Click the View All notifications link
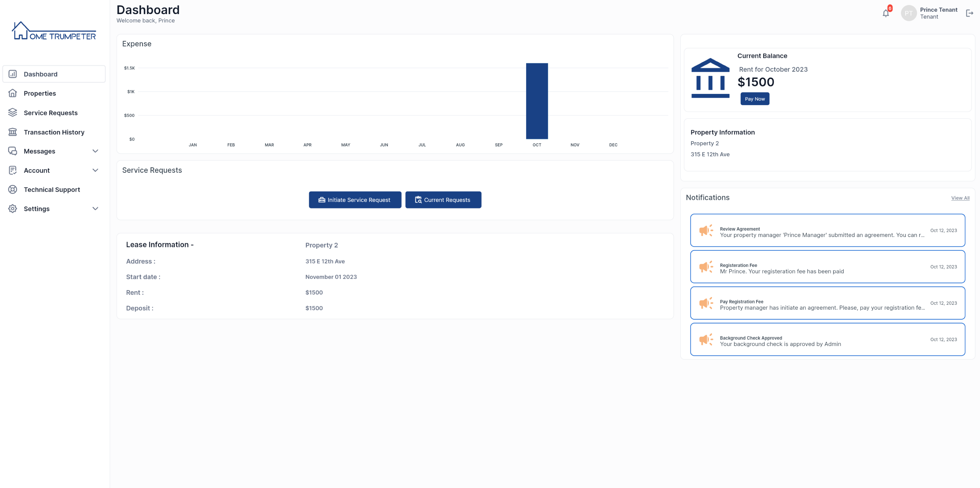 960,198
